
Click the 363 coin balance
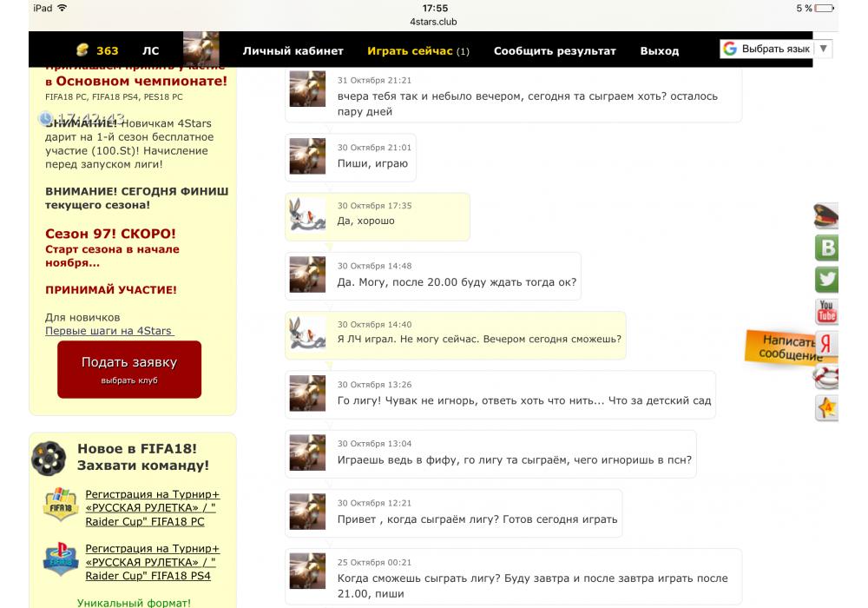(x=108, y=51)
